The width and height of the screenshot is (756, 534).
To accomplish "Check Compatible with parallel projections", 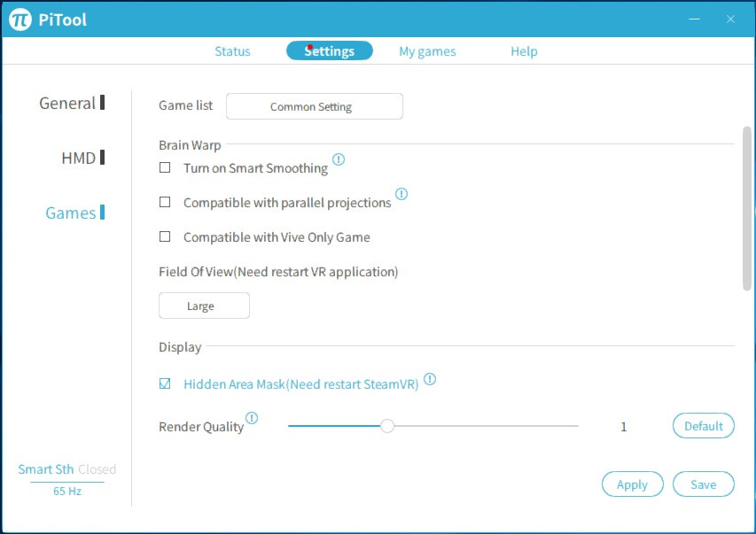I will pyautogui.click(x=165, y=202).
